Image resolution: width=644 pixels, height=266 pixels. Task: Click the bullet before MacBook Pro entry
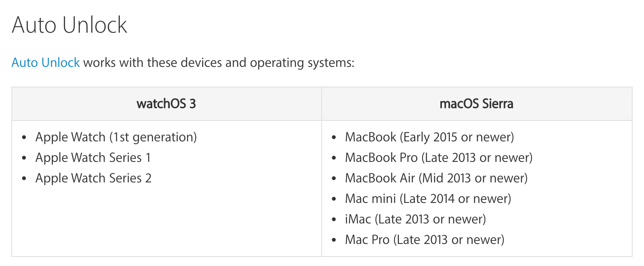click(x=334, y=158)
